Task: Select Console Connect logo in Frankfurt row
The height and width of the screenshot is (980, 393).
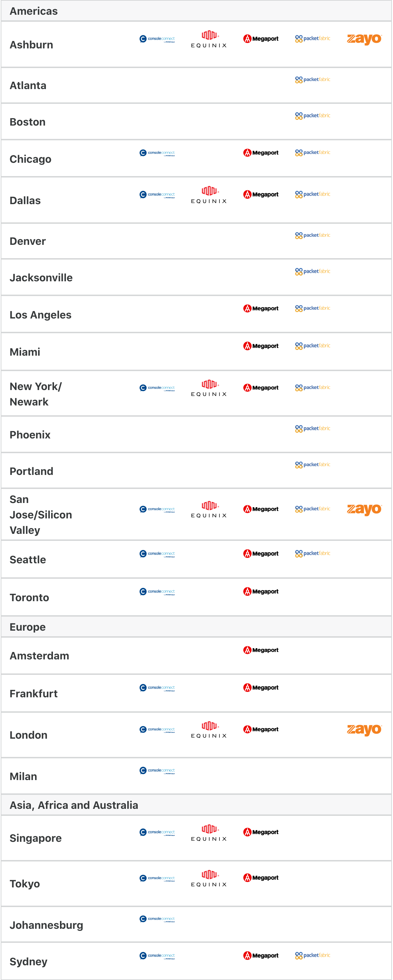Action: point(157,687)
